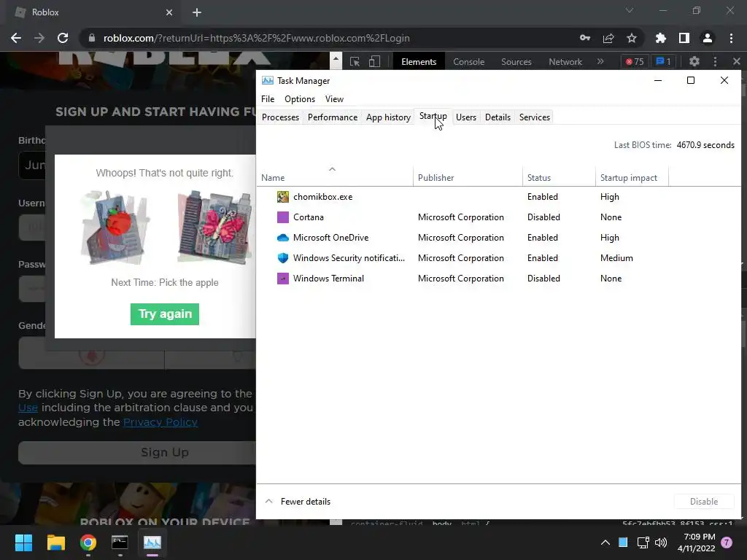
Task: Expand more DevTools tabs chevron
Action: point(600,61)
